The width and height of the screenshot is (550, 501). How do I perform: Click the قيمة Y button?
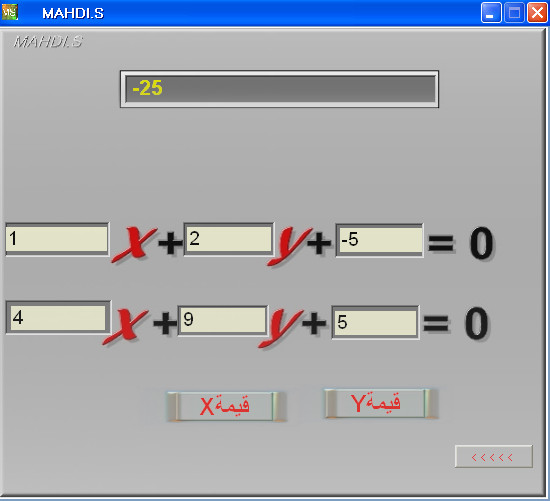coord(381,403)
